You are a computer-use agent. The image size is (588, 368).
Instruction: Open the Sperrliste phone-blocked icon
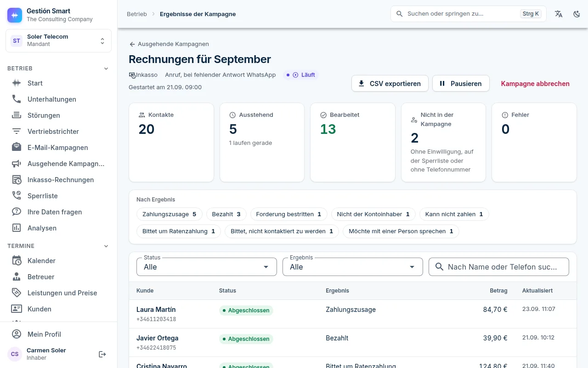coord(17,196)
